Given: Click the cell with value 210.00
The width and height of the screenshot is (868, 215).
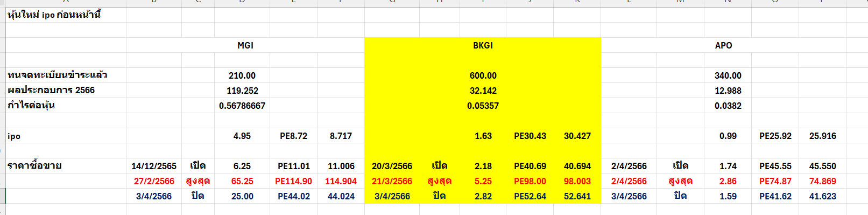Looking at the screenshot, I should [x=242, y=75].
